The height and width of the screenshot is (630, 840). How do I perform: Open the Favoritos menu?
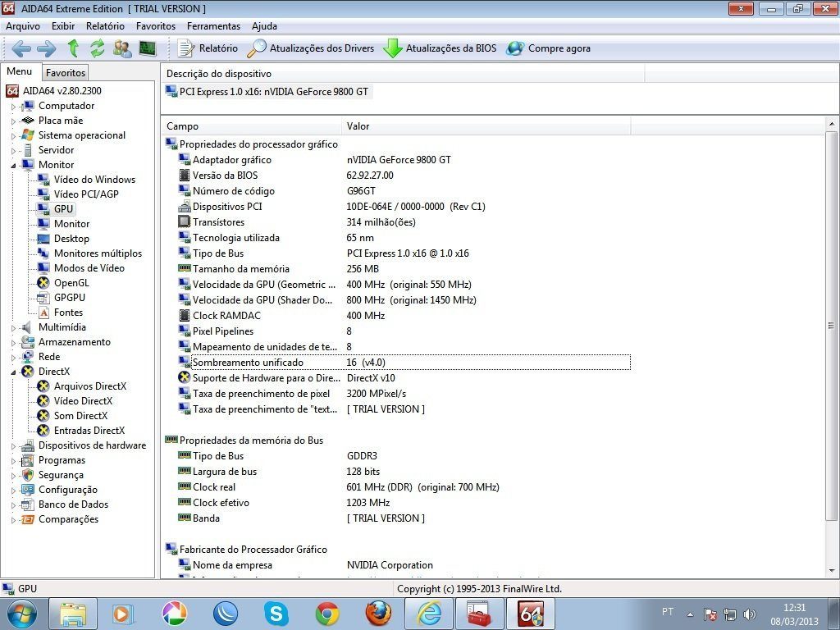(155, 26)
